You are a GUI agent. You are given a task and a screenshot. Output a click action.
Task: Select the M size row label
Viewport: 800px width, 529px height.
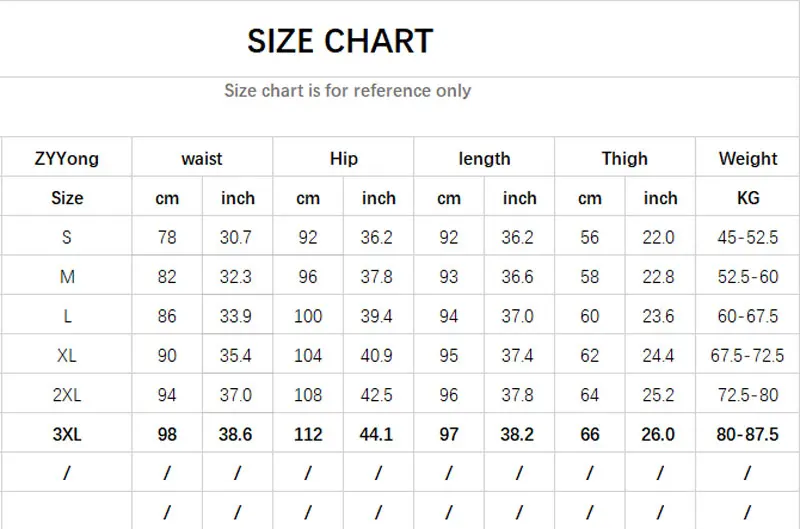pyautogui.click(x=67, y=277)
